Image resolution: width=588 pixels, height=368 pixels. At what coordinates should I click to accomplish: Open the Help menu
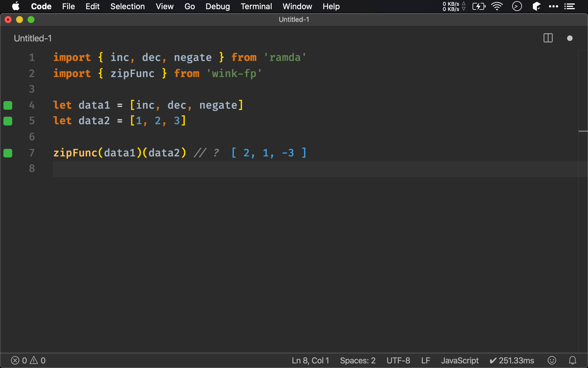point(331,6)
